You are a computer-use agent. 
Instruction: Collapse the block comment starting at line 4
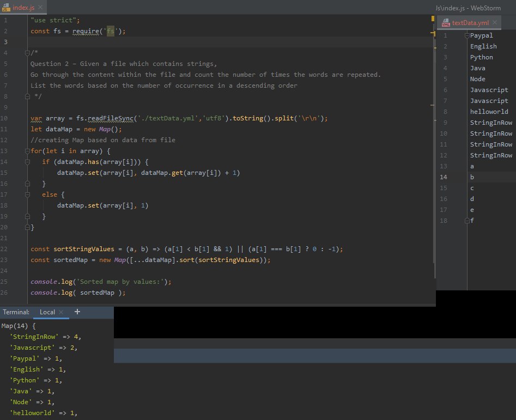[x=27, y=53]
